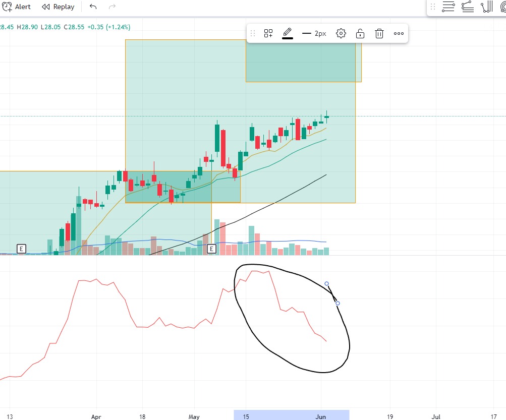Click the upper anchor point of drawn circle
Viewport: 506px width, 420px height.
point(326,283)
